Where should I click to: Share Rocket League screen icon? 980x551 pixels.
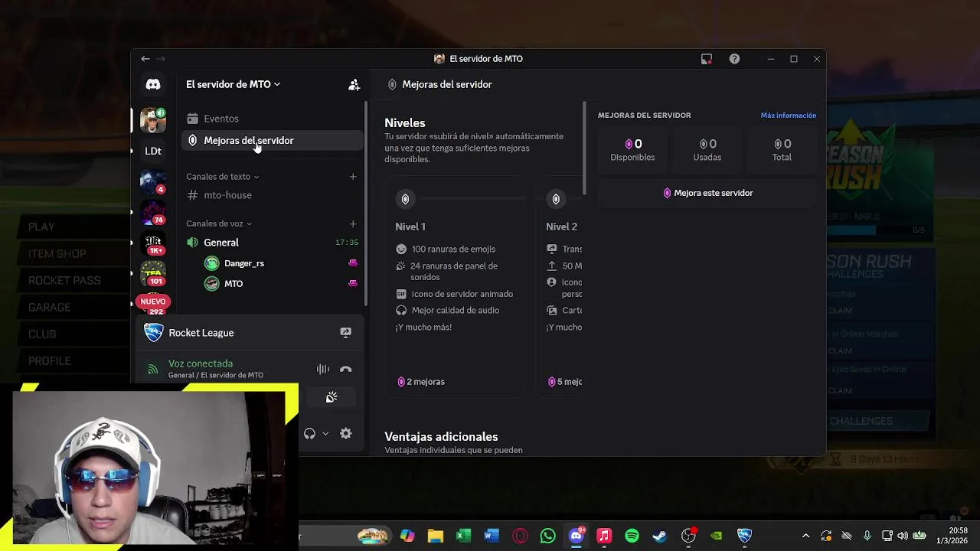pyautogui.click(x=345, y=333)
